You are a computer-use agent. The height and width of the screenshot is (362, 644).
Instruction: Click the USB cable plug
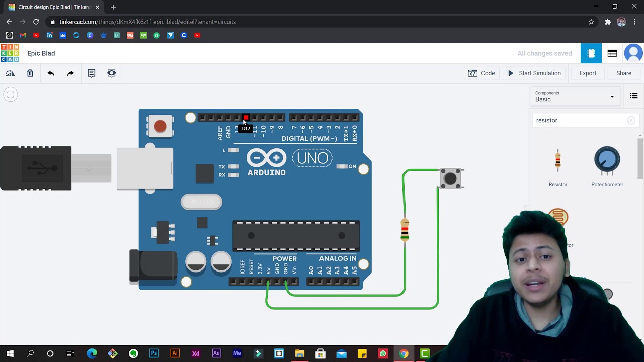[x=36, y=168]
